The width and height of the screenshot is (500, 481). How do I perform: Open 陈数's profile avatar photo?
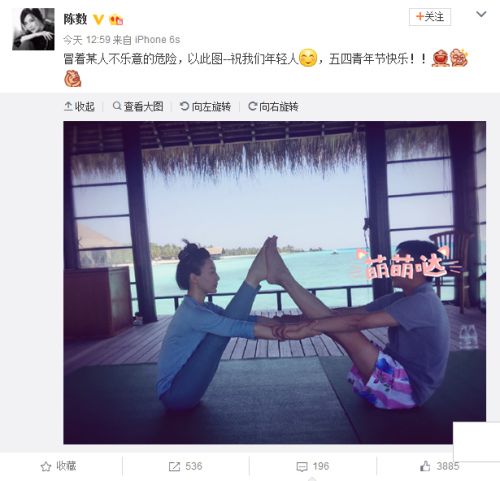[33, 29]
